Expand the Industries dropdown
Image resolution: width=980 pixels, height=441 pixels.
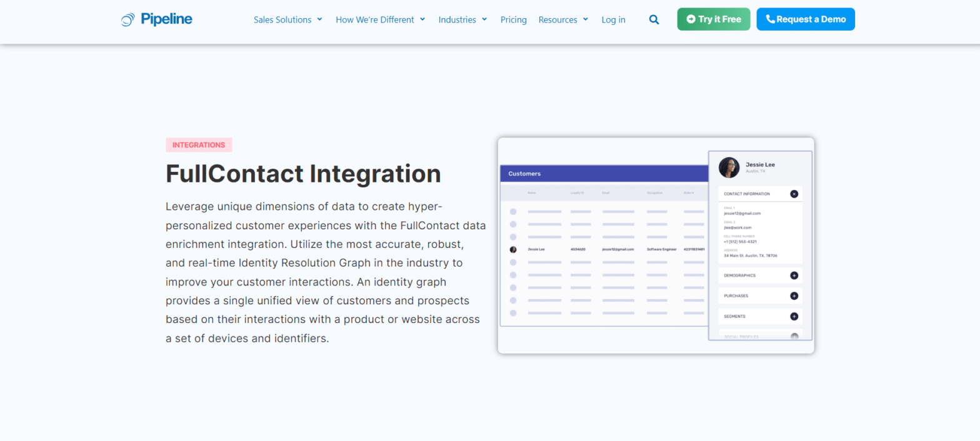tap(463, 19)
